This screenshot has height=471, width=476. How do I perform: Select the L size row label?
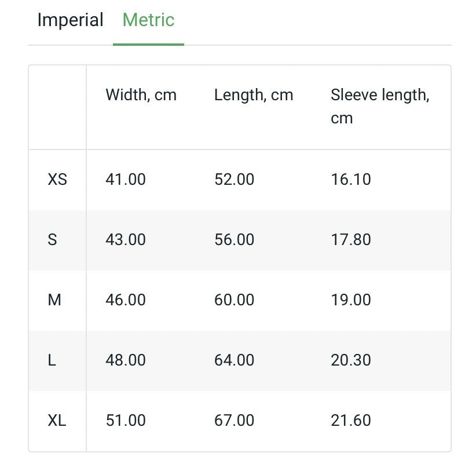pos(52,360)
